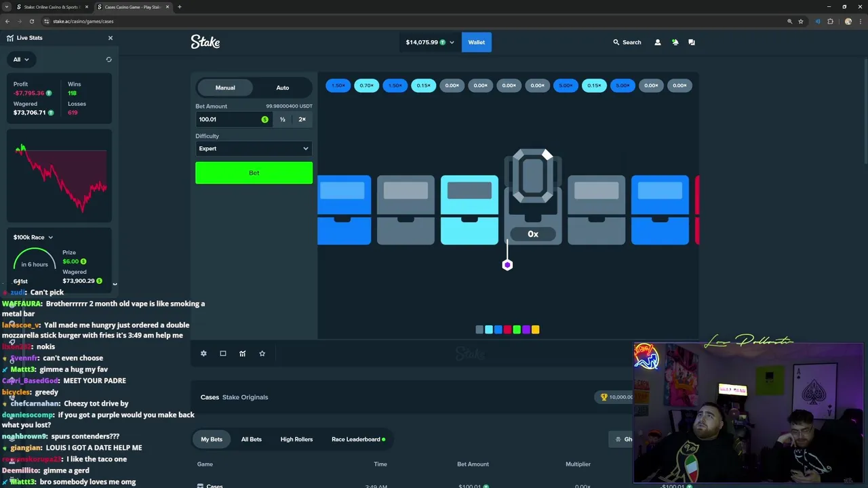Click the Cases row in bets table

444,485
